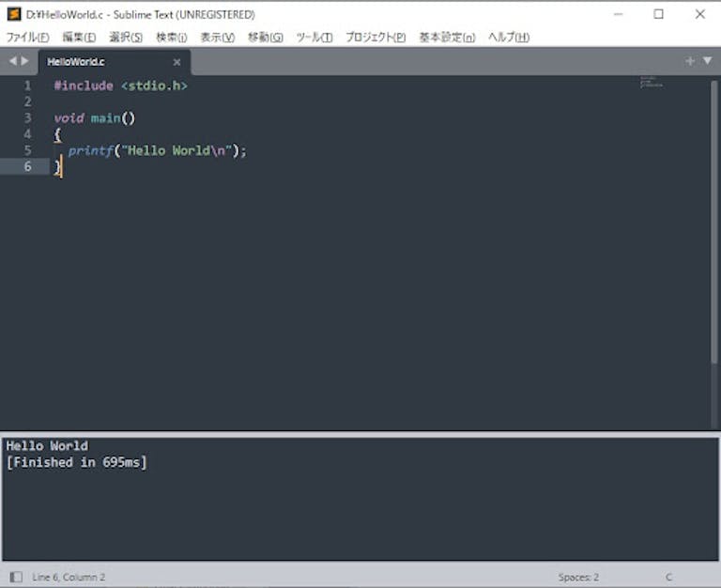Click the Sublime Text app icon in title bar
The image size is (721, 588).
14,14
